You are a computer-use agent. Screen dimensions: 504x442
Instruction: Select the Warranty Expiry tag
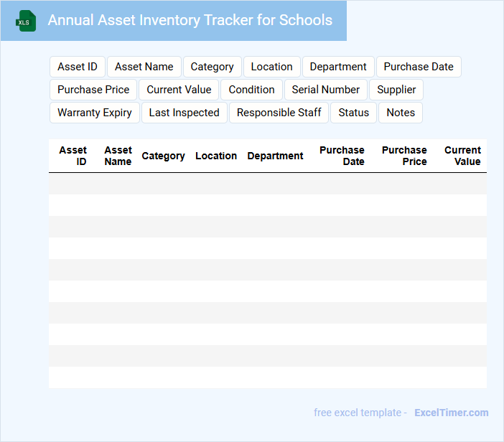point(95,113)
